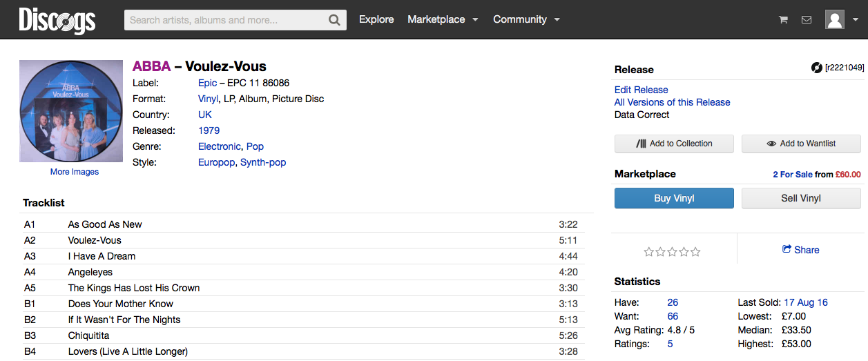The width and height of the screenshot is (868, 361).
Task: Follow the Electronic genre link
Action: tap(220, 146)
